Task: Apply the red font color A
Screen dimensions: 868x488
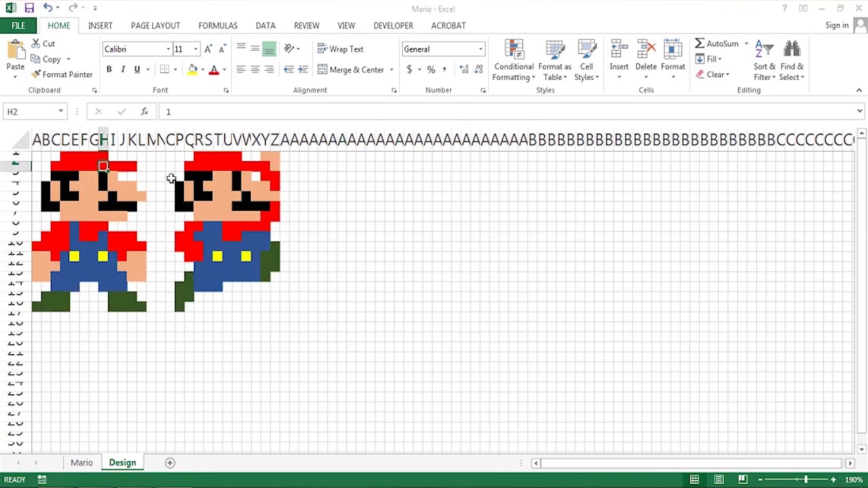Action: (x=214, y=69)
